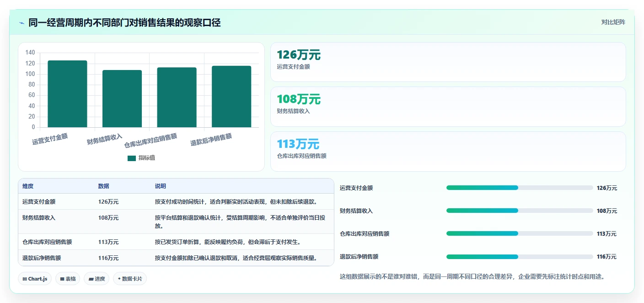
Task: Click the 退款后净销售额 progress bar
Action: [x=520, y=257]
